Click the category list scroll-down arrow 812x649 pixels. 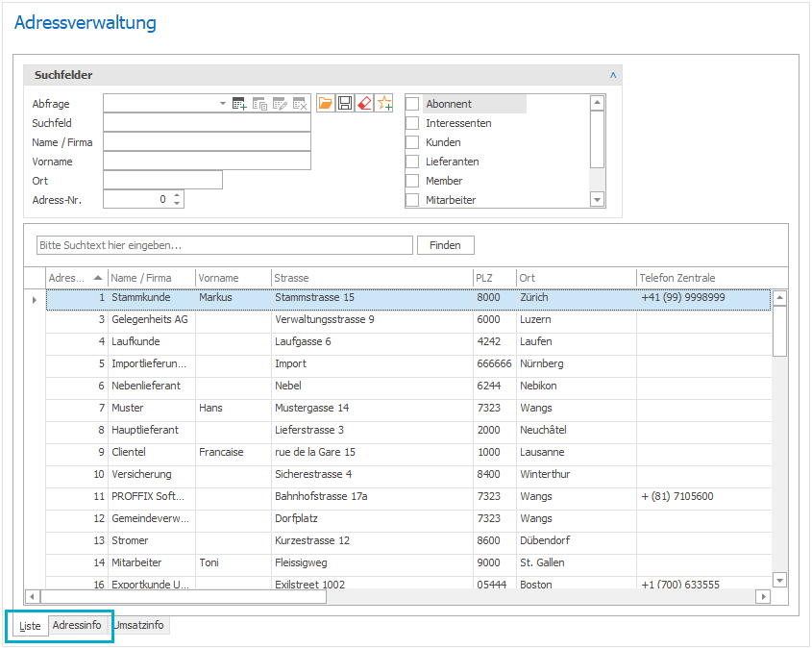[x=597, y=199]
